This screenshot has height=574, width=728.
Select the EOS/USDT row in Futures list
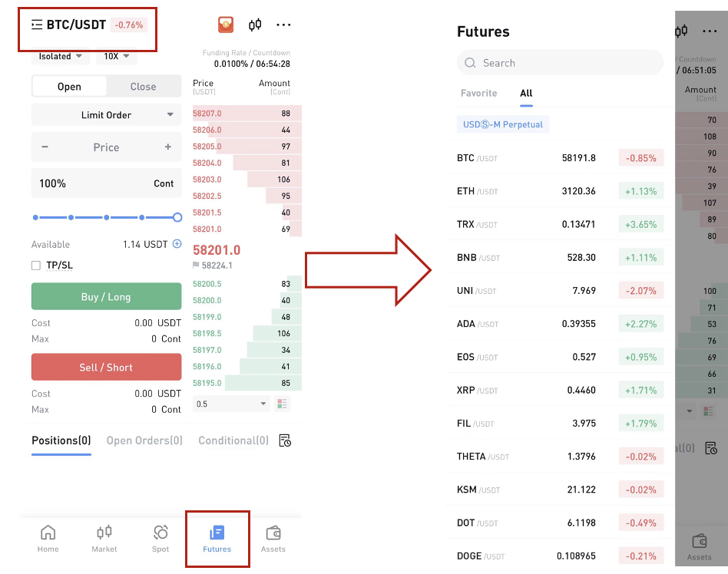pos(560,357)
